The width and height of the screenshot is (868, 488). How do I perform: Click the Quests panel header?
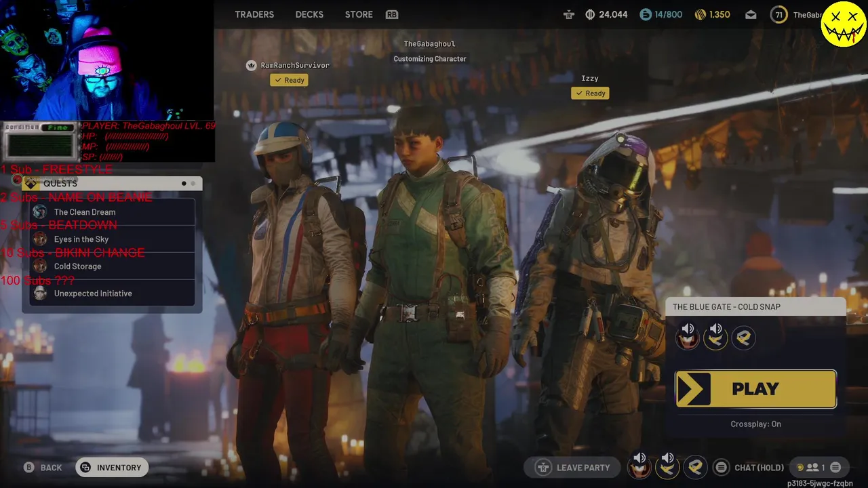[x=112, y=184]
